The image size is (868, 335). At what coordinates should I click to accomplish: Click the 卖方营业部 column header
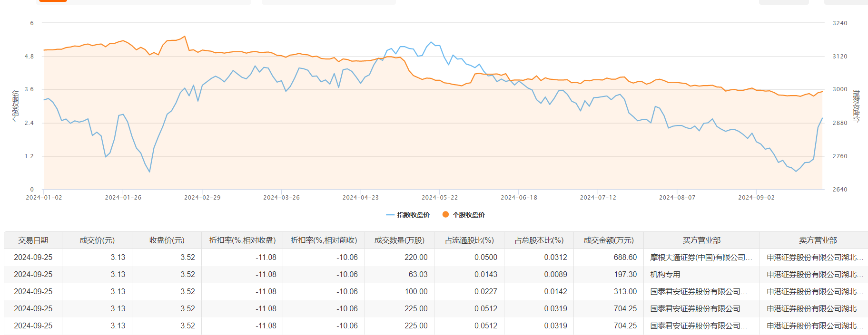[x=818, y=240]
